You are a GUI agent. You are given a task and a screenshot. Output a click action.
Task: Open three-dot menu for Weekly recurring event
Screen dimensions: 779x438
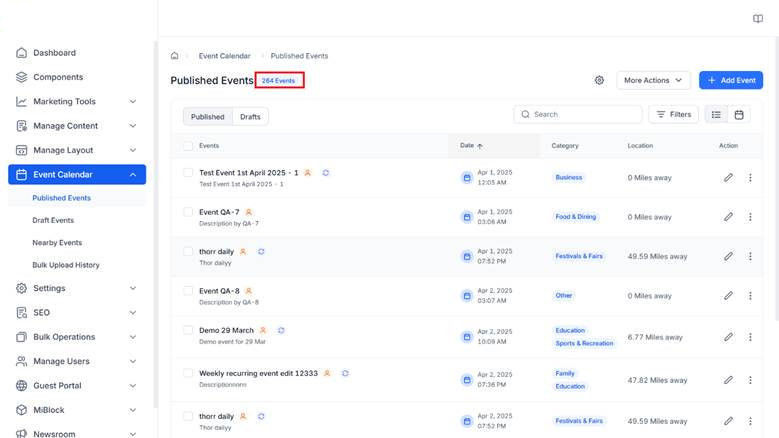click(x=750, y=380)
